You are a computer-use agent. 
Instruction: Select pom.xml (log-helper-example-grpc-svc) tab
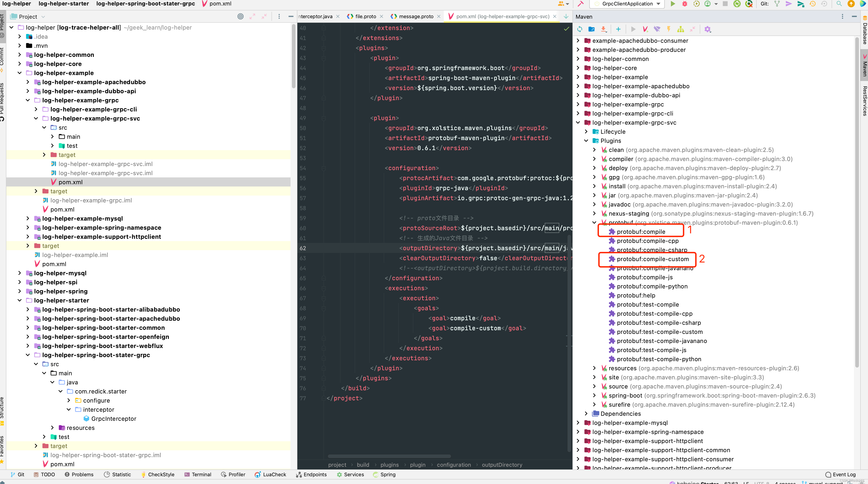tap(502, 16)
